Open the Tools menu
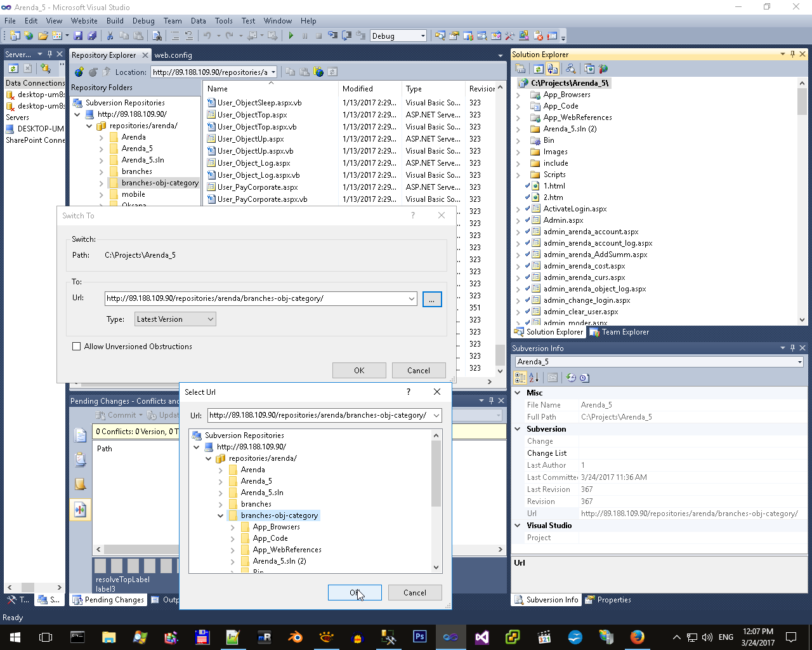Viewport: 812px width, 650px height. click(224, 21)
